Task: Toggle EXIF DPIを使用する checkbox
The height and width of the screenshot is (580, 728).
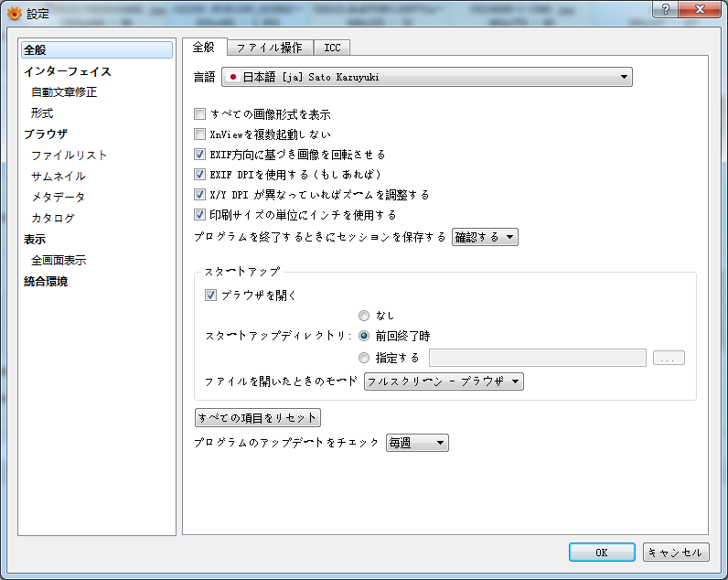Action: tap(199, 175)
